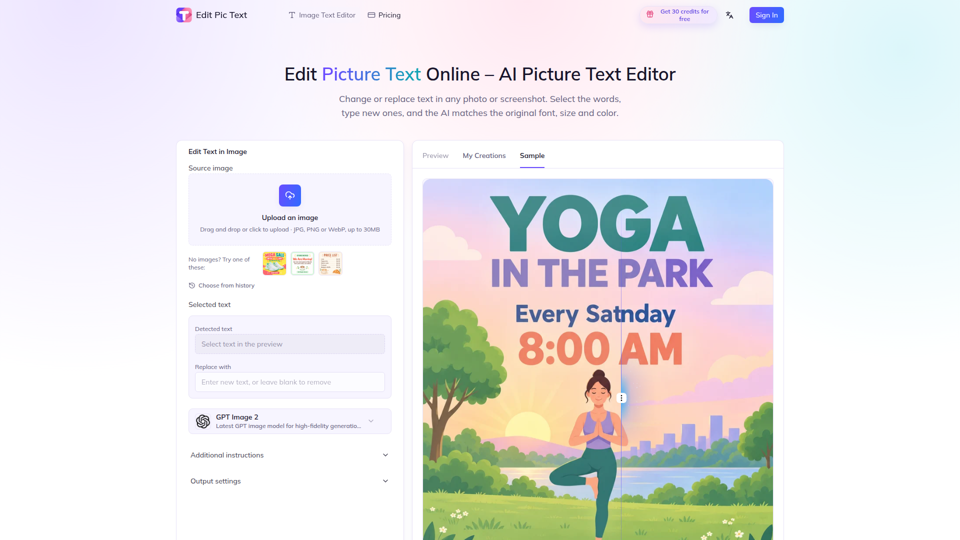
Task: Switch to the Preview tab
Action: [x=435, y=156]
